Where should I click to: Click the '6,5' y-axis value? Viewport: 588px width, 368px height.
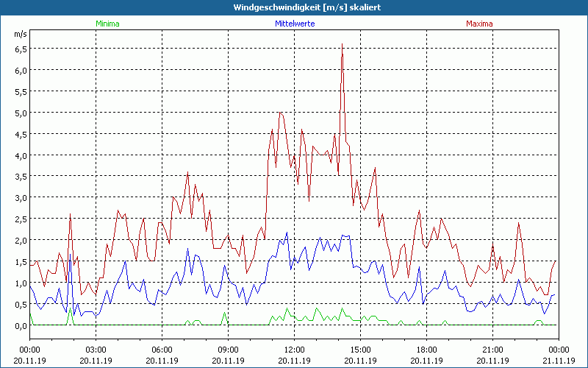tap(21, 49)
